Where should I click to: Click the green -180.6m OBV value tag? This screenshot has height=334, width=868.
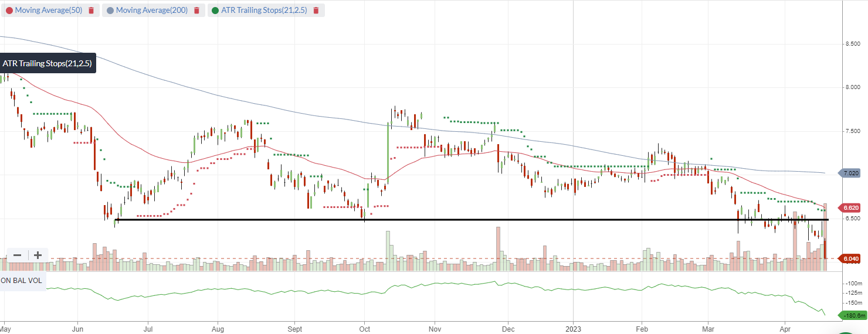coord(854,316)
